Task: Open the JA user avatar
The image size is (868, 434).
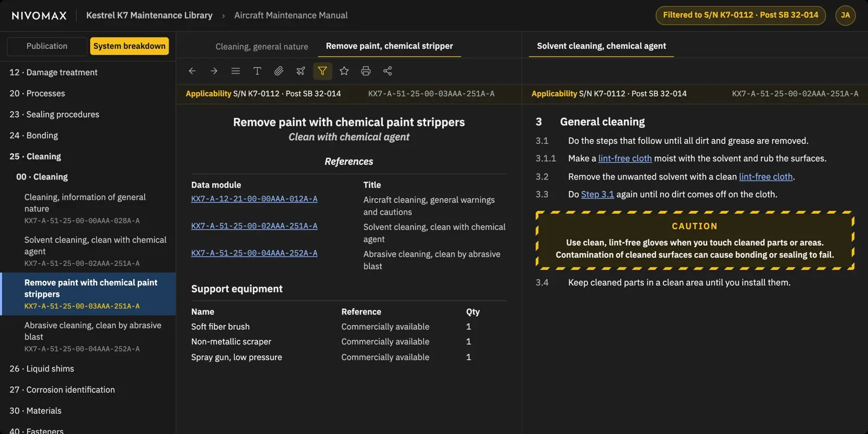Action: point(845,15)
